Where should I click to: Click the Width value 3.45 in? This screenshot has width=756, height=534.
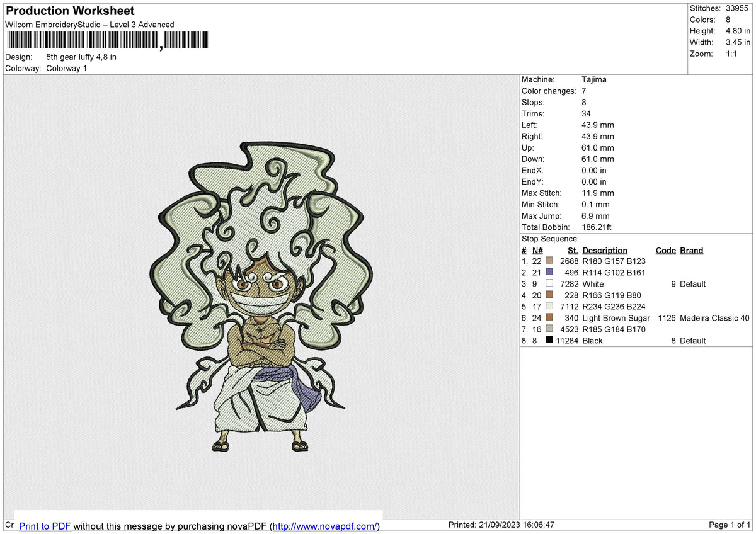(738, 42)
